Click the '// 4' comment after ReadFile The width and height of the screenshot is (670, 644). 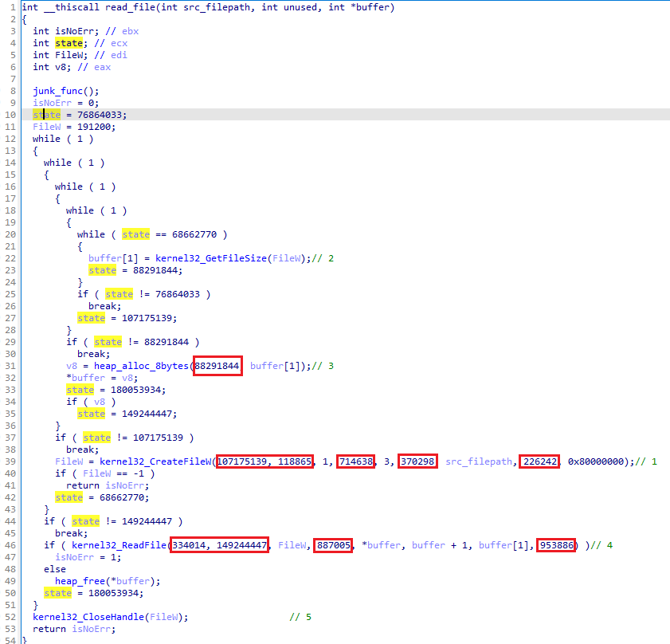tap(601, 546)
